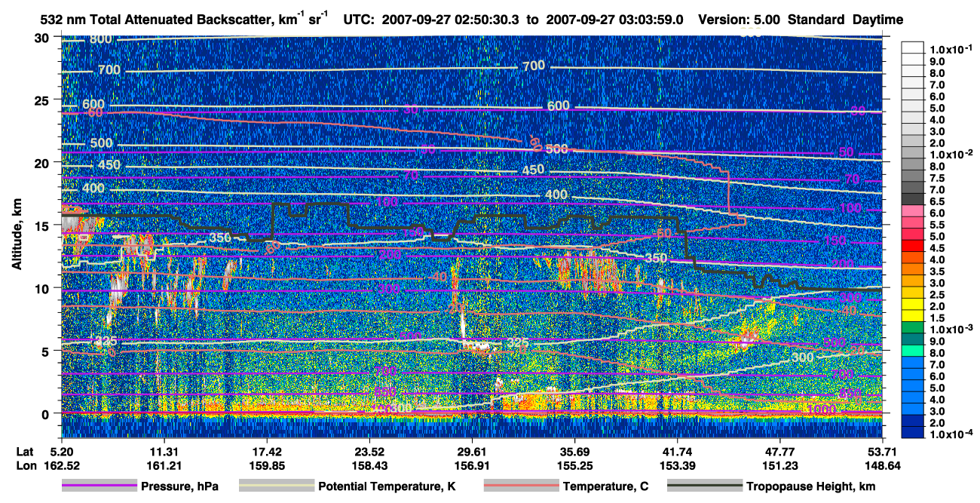Click the 10 altitude tick label
The height and width of the screenshot is (503, 980).
point(43,287)
